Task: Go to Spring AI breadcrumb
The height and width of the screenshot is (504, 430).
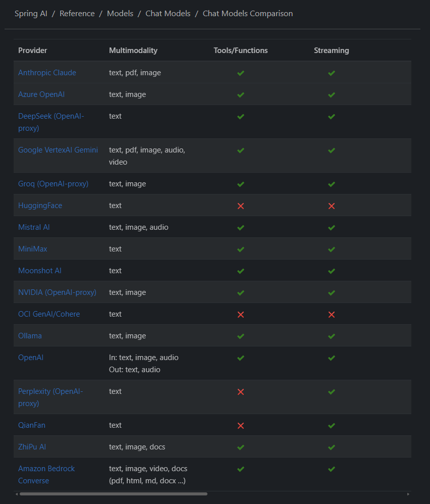Action: click(x=31, y=14)
